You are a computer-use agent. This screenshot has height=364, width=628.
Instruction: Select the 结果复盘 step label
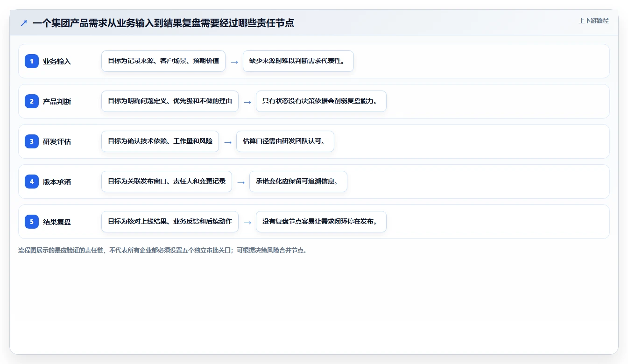(x=57, y=222)
